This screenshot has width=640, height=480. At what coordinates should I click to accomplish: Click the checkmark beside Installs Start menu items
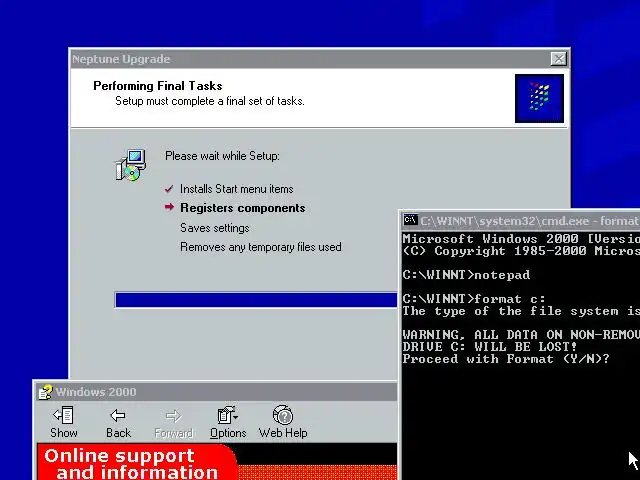pyautogui.click(x=169, y=189)
